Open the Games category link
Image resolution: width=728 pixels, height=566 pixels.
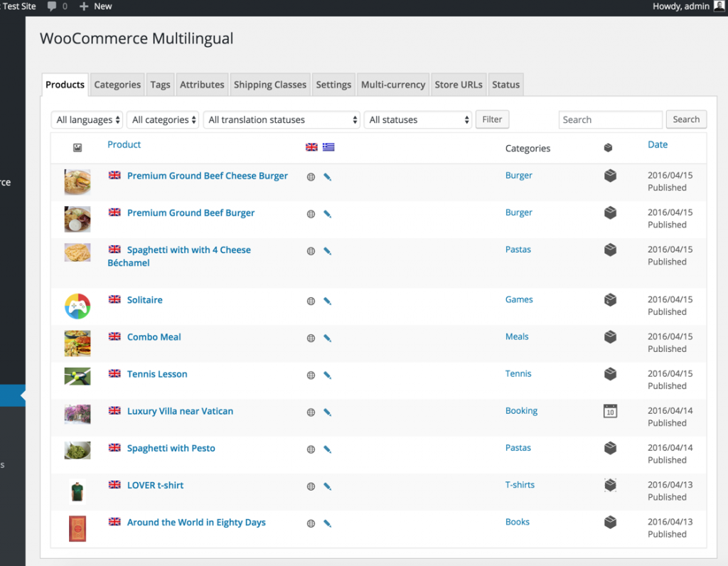pos(519,299)
